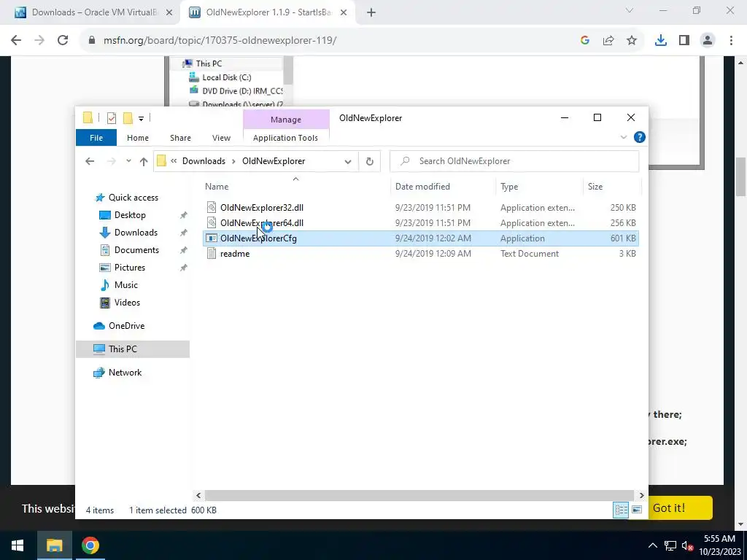Go back in the Chrome browser

[16, 41]
